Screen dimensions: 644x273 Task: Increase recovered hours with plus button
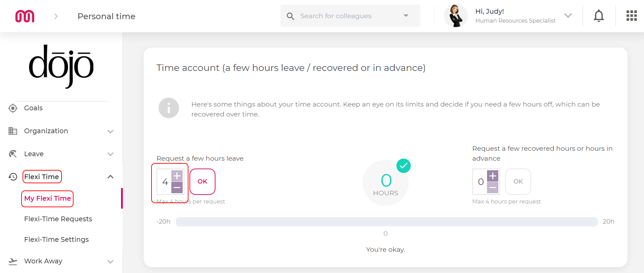(x=492, y=176)
